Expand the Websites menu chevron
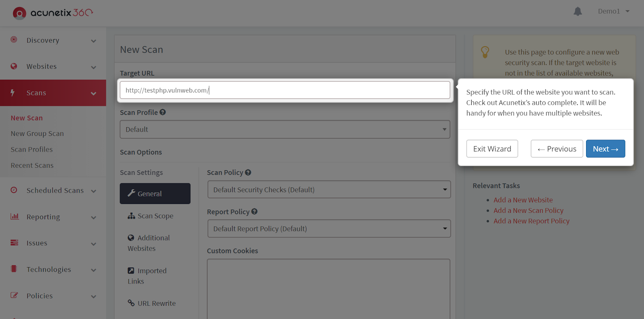Viewport: 644px width, 319px height. tap(93, 67)
